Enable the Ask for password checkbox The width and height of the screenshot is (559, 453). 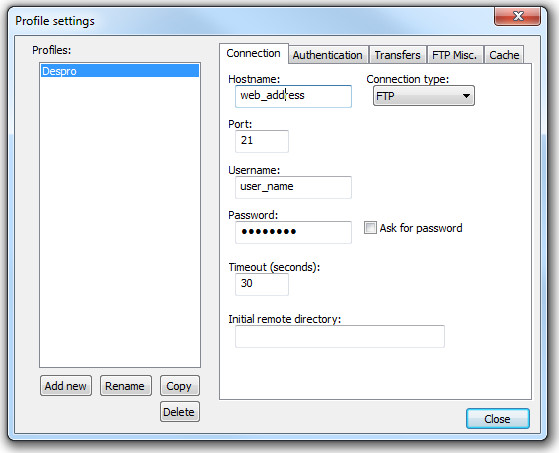[x=370, y=227]
